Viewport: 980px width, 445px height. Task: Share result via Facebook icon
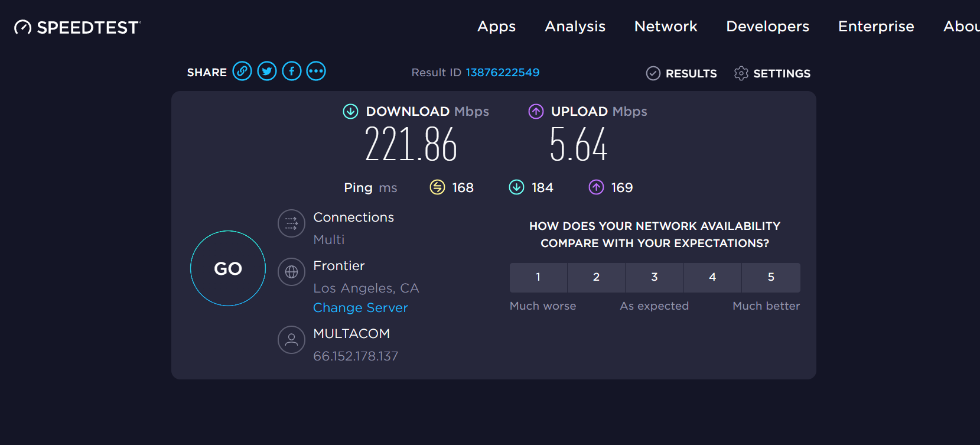(292, 72)
